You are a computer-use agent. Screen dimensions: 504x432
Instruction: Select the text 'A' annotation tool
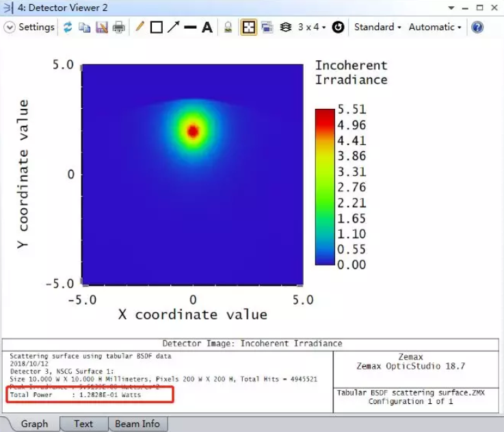(207, 27)
